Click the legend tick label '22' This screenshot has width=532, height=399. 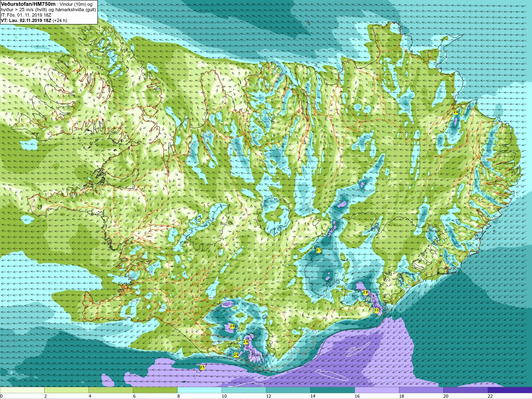pyautogui.click(x=490, y=396)
